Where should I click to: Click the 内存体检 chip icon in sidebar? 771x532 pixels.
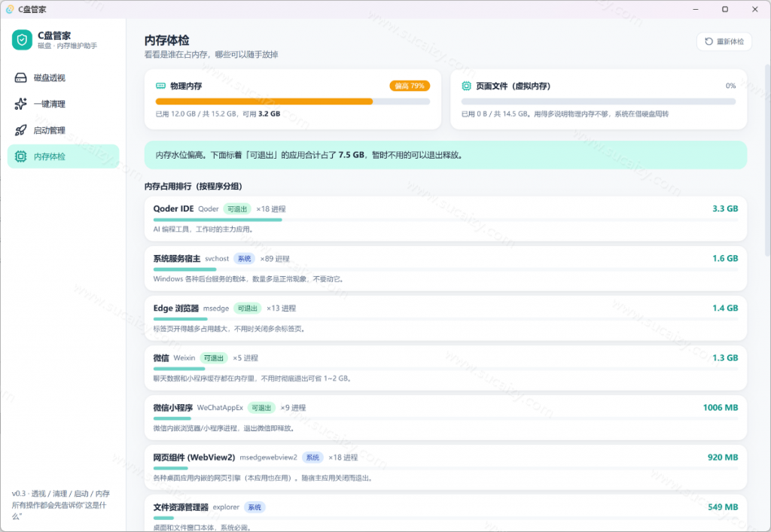[20, 157]
